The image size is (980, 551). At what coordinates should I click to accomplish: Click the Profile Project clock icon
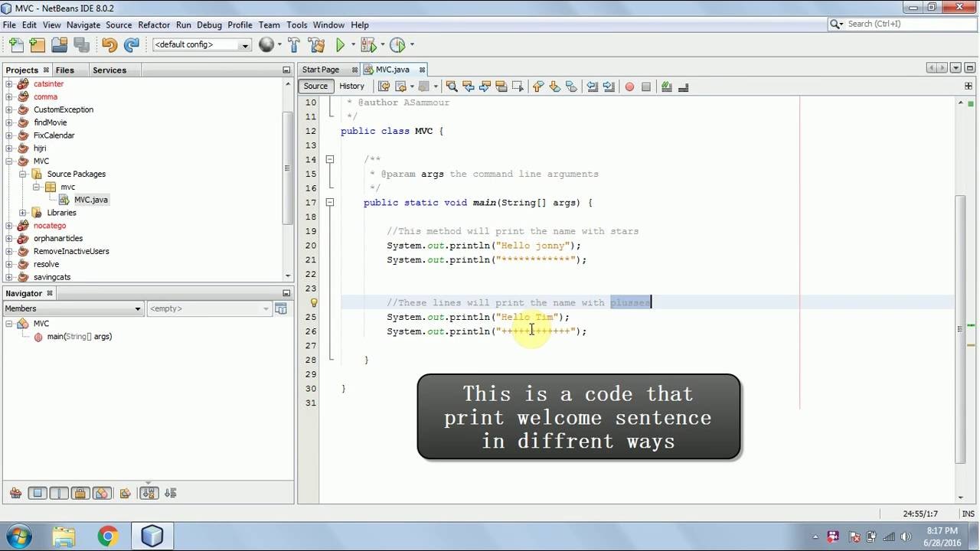[397, 45]
